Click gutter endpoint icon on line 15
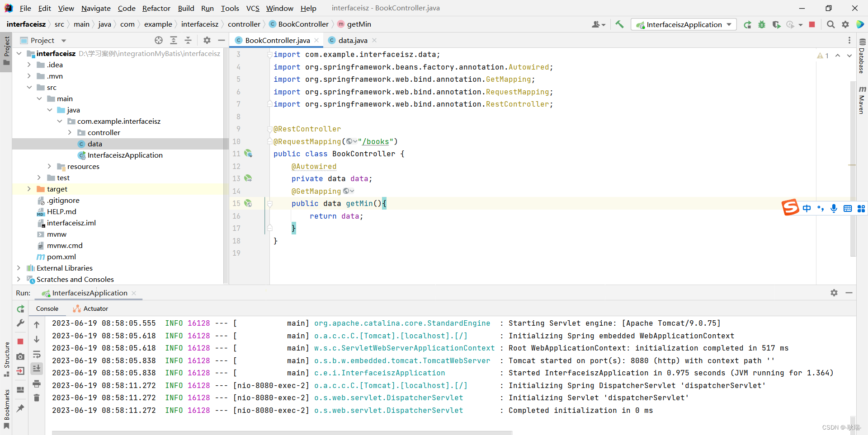Image resolution: width=868 pixels, height=435 pixels. click(248, 203)
